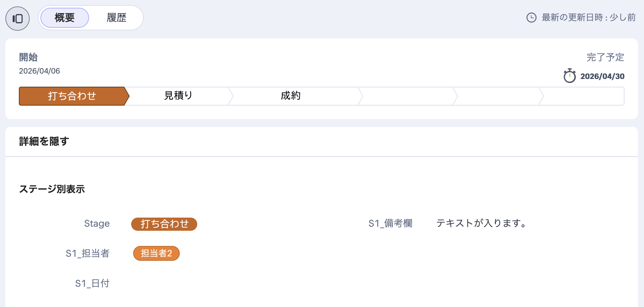Switch to the 概要 tab

point(64,18)
